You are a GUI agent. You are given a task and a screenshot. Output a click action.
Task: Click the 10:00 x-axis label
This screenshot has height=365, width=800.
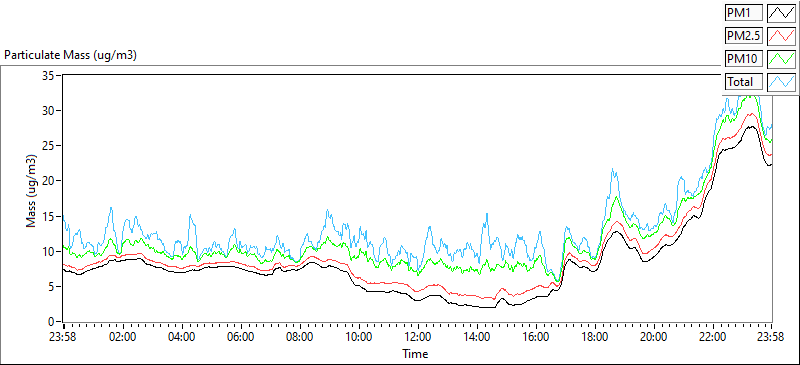(x=359, y=337)
